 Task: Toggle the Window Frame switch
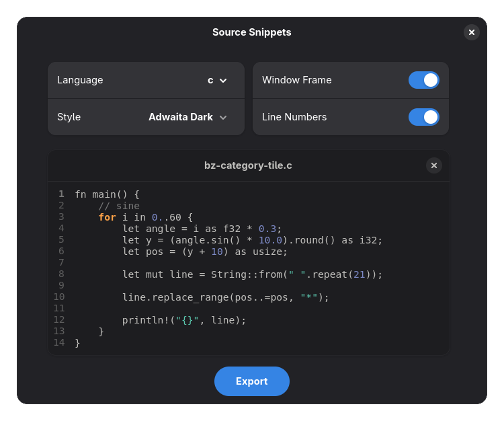(423, 80)
